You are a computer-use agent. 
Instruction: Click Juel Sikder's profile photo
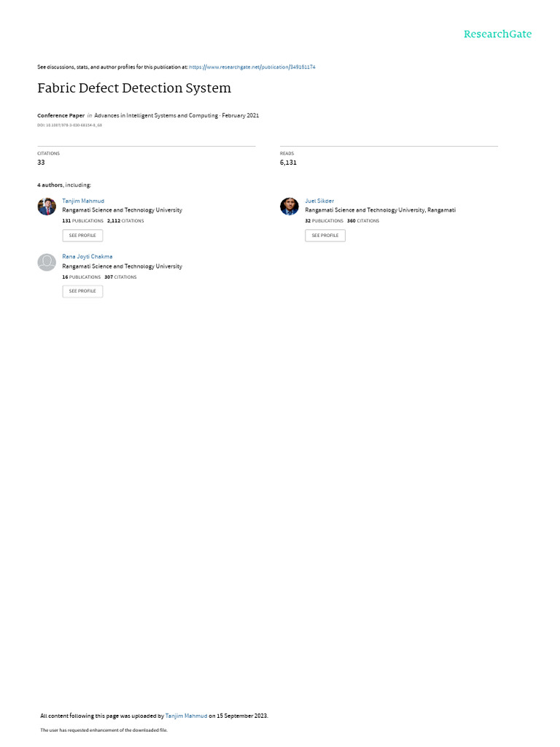coord(289,206)
